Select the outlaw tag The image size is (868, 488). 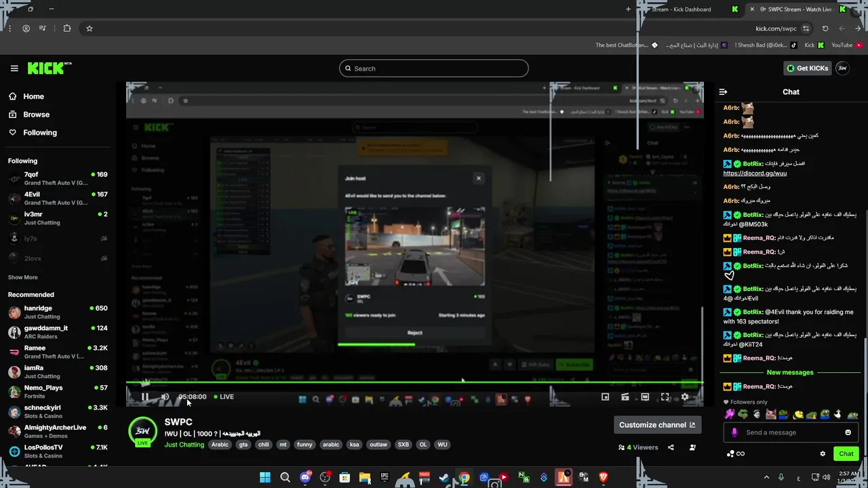click(378, 445)
